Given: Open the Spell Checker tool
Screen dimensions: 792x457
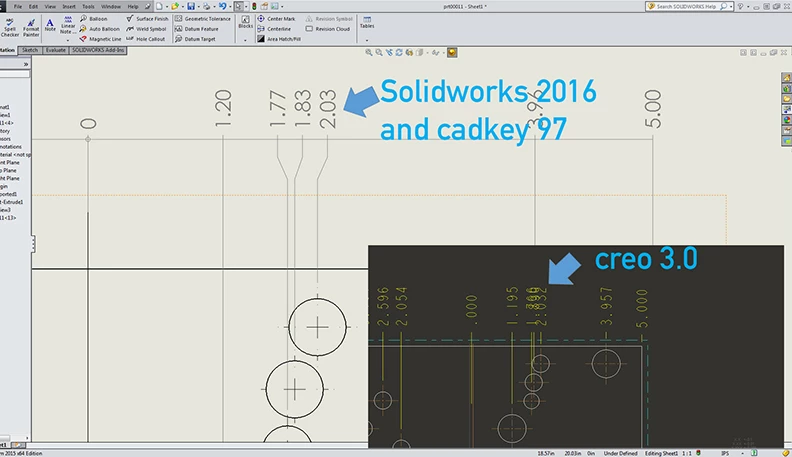Looking at the screenshot, I should coord(10,28).
